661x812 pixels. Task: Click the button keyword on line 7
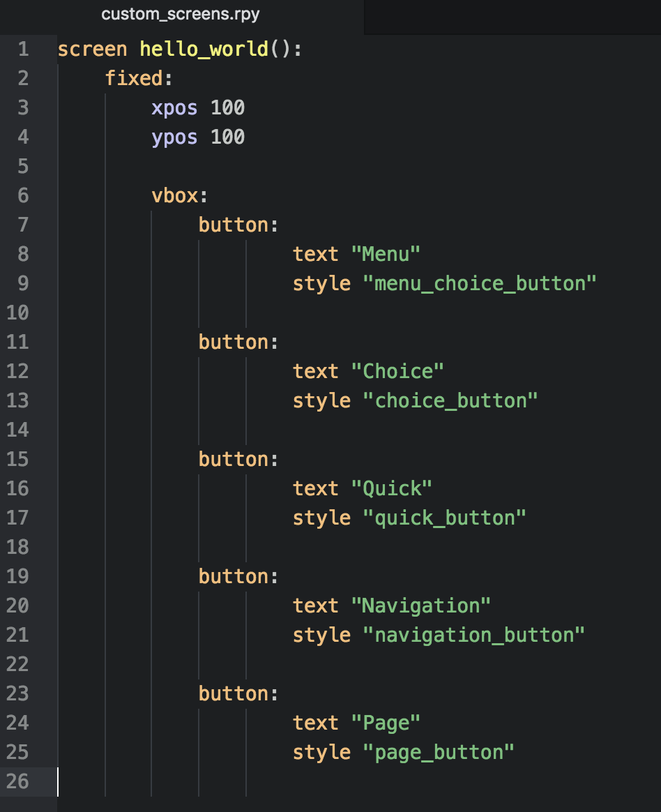coord(234,225)
